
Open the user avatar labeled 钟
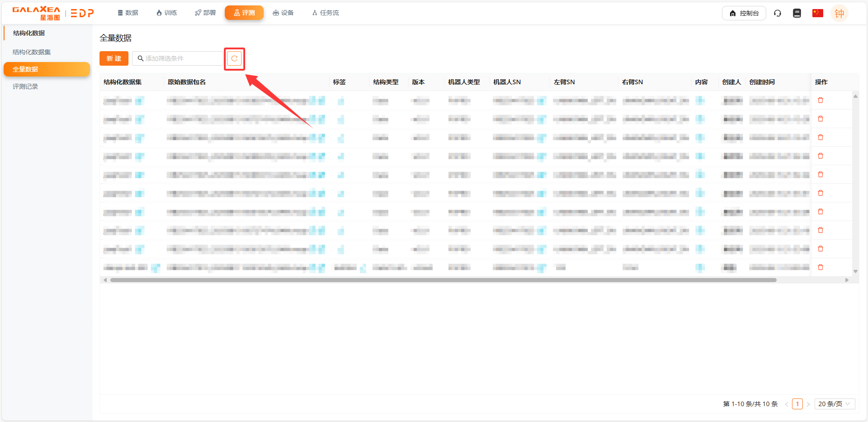pyautogui.click(x=839, y=14)
